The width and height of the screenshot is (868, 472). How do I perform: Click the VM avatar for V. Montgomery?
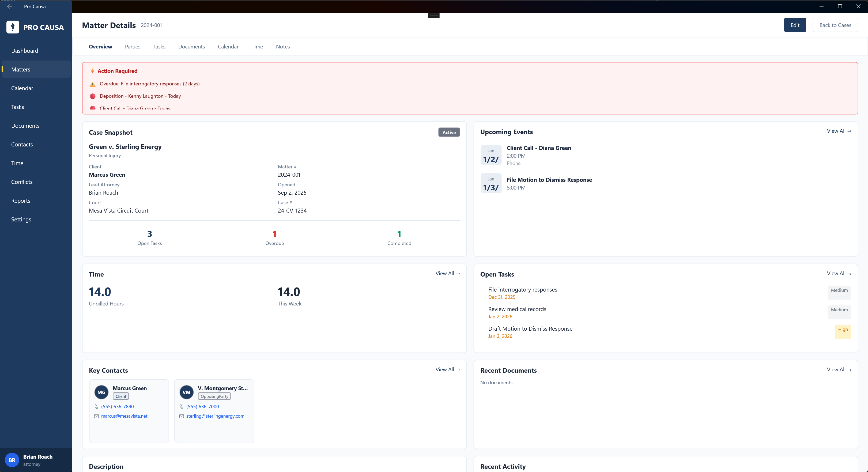pyautogui.click(x=186, y=392)
